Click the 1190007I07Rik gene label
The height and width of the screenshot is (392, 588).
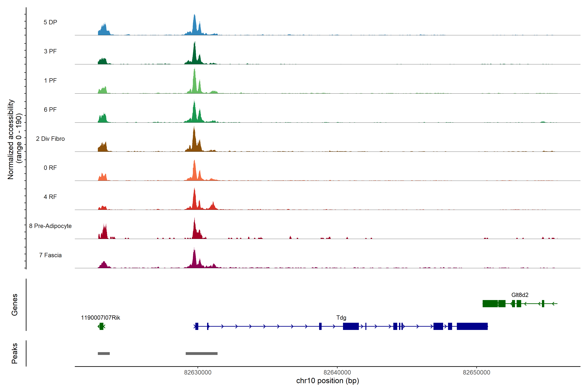tap(100, 318)
